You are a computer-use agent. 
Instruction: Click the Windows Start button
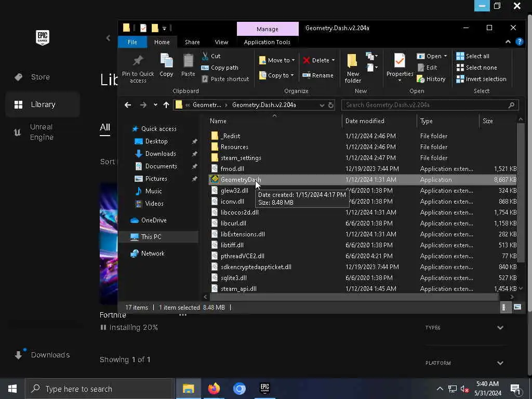[12, 389]
